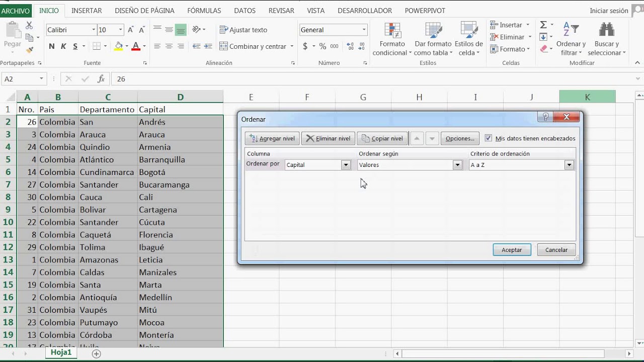Switch to the POWERPIVOT tab

(x=425, y=11)
